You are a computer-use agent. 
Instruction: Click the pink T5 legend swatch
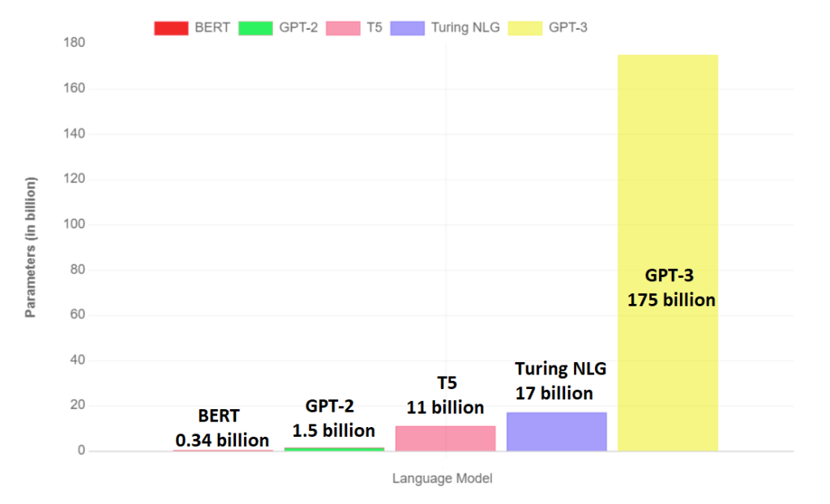click(x=343, y=28)
